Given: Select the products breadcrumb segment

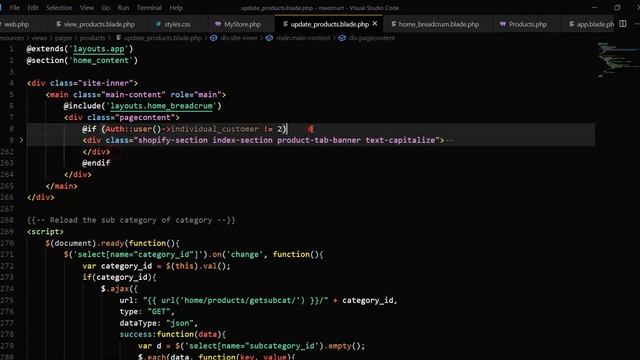Looking at the screenshot, I should (x=92, y=38).
